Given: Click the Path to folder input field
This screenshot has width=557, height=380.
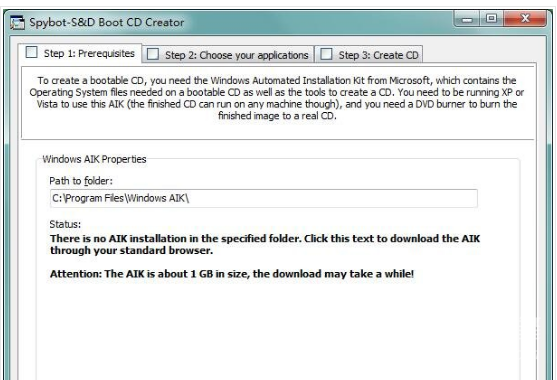Looking at the screenshot, I should [x=264, y=198].
